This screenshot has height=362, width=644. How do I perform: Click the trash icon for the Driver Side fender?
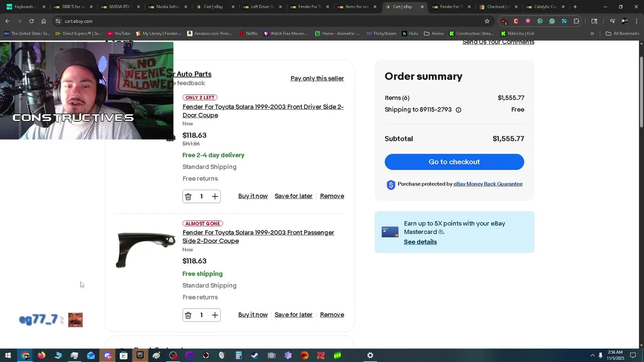(x=188, y=197)
